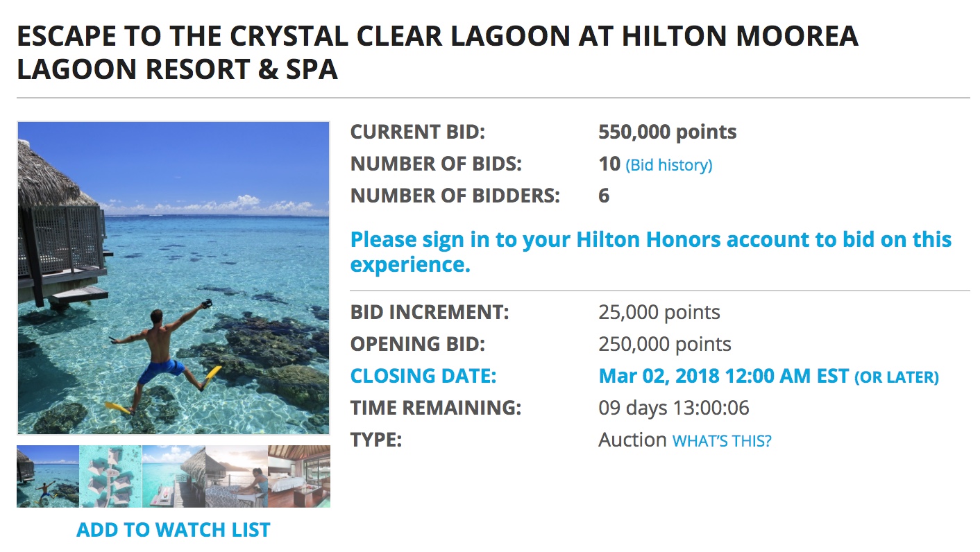Screen dimensions: 980x552
Task: Click the large lagoon main photo
Action: click(x=174, y=278)
